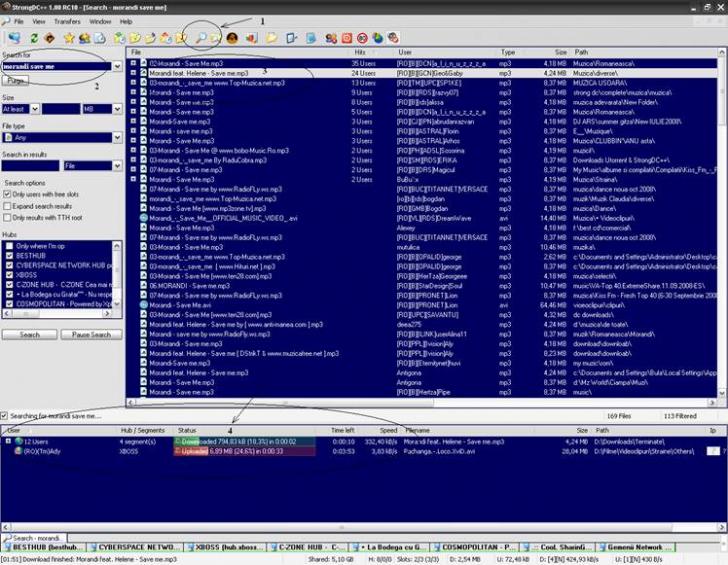Open the Transfers menu
The height and width of the screenshot is (565, 728).
coord(68,21)
